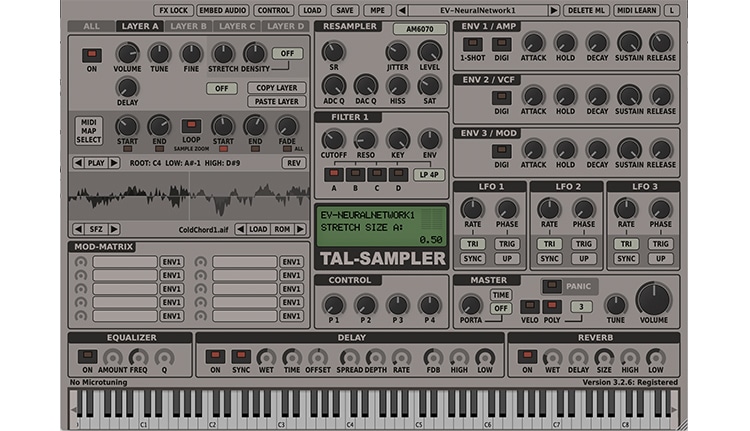Viewport: 750px width, 431px height.
Task: Click the MIDI LEARN button
Action: [636, 10]
